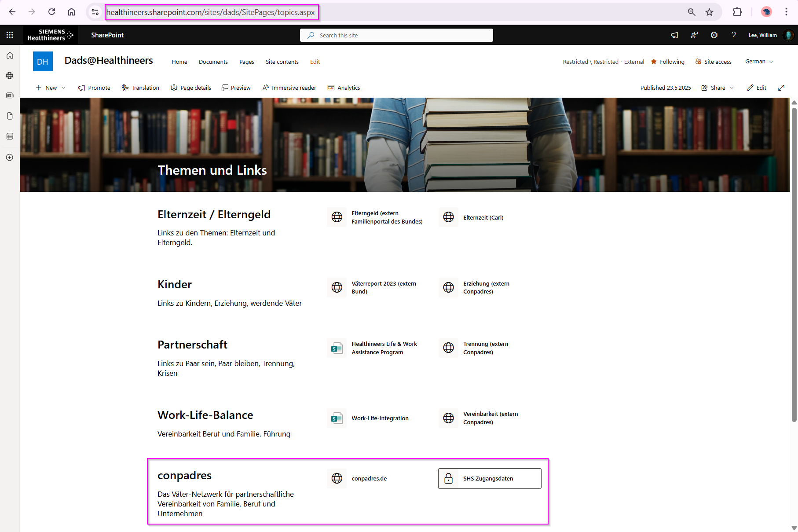Click the Search this site field
The image size is (798, 532).
pos(396,35)
